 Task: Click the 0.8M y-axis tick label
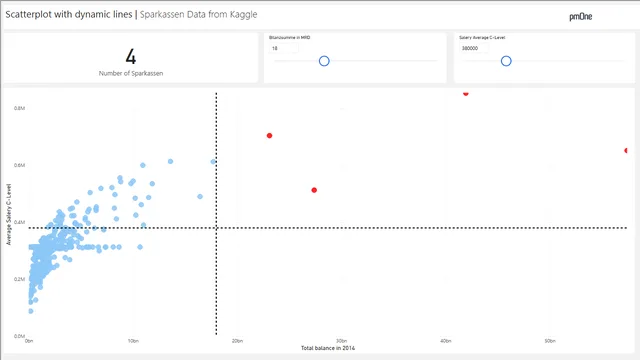(x=19, y=108)
